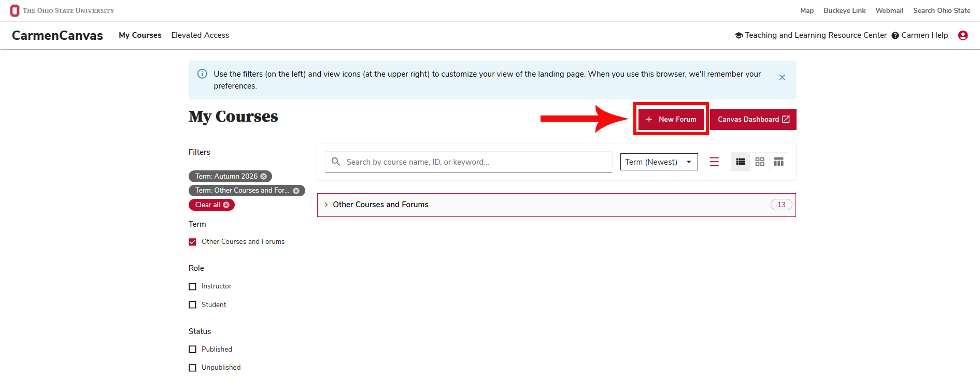Image resolution: width=980 pixels, height=392 pixels.
Task: Open the Map link
Action: (x=807, y=10)
